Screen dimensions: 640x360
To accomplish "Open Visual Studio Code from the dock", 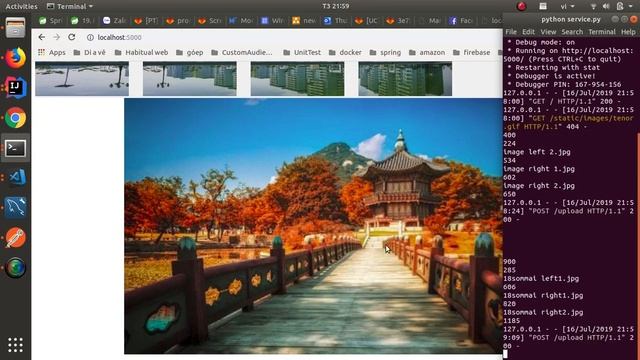I will pyautogui.click(x=16, y=178).
